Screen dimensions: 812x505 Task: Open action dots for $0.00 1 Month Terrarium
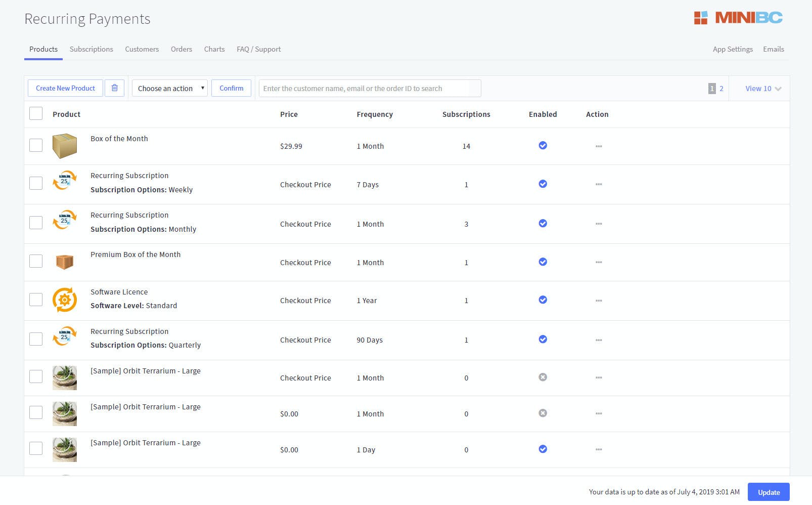[x=599, y=413]
